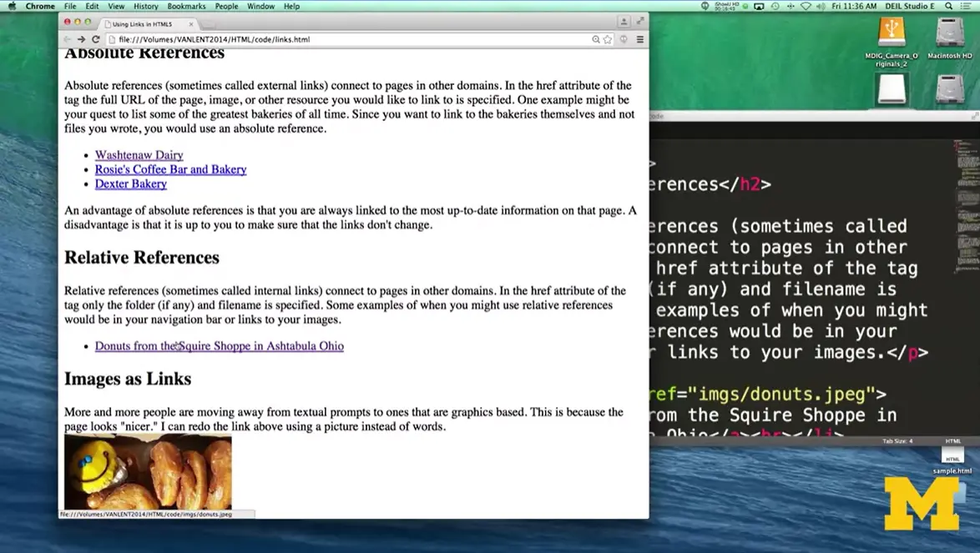Open Rosie's Coffee Bar and Bakery link

click(x=170, y=169)
